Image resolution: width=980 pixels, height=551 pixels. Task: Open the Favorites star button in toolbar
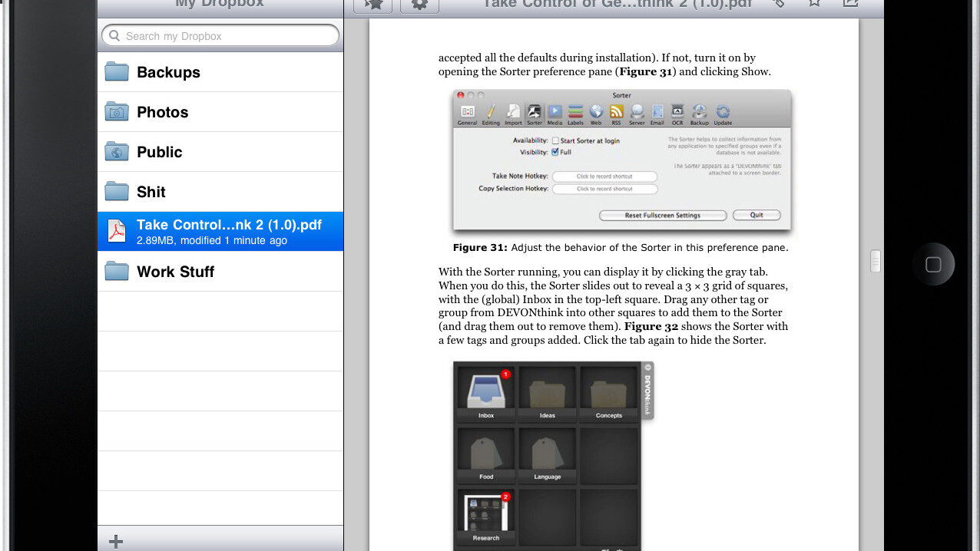(372, 5)
